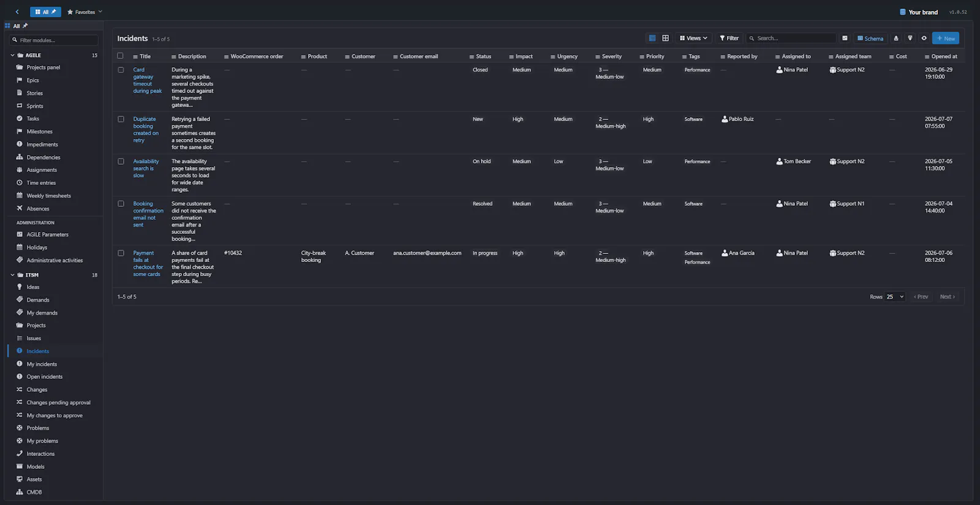Open Stories module in sidebar
The image size is (980, 505).
pyautogui.click(x=34, y=93)
